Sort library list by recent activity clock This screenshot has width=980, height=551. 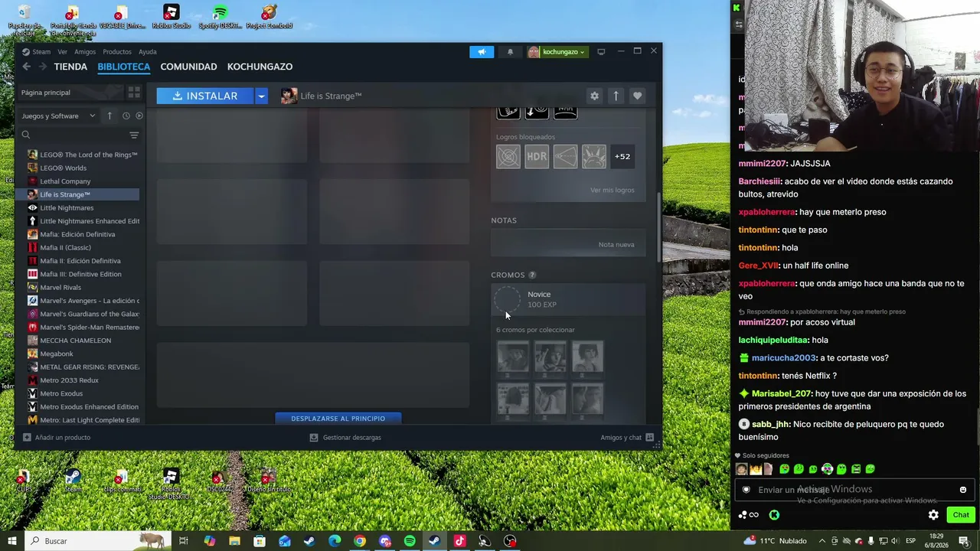(126, 116)
